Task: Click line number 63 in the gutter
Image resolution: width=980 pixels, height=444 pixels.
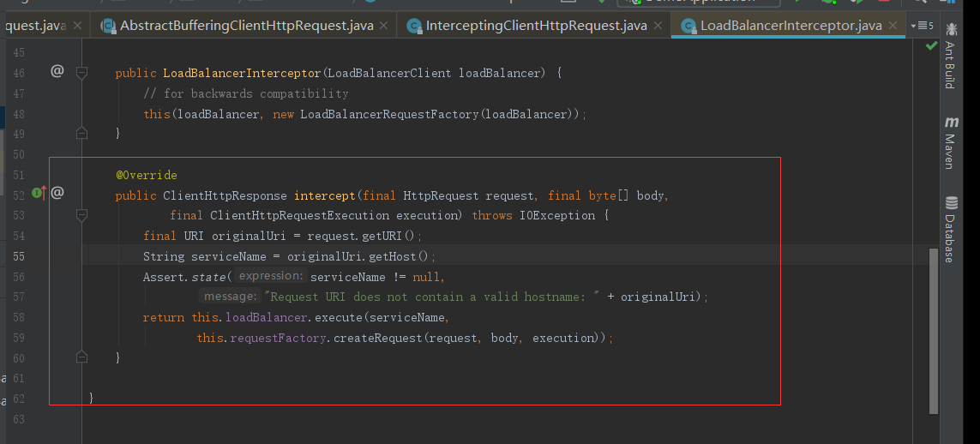Action: [18, 419]
